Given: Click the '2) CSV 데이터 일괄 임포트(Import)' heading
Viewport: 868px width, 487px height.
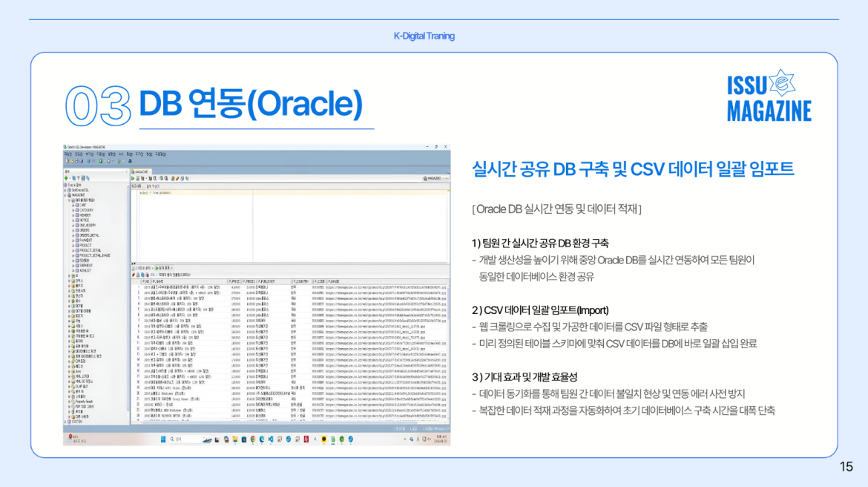Looking at the screenshot, I should tap(540, 310).
